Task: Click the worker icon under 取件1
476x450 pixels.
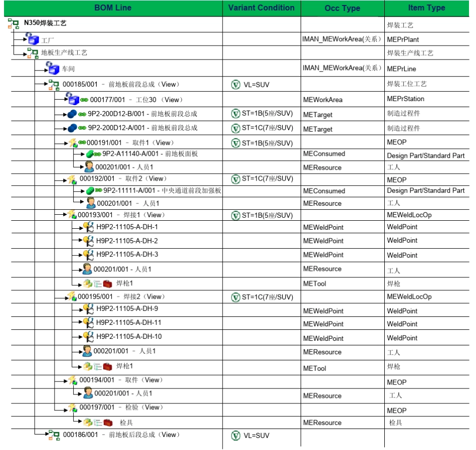Action: click(x=89, y=167)
